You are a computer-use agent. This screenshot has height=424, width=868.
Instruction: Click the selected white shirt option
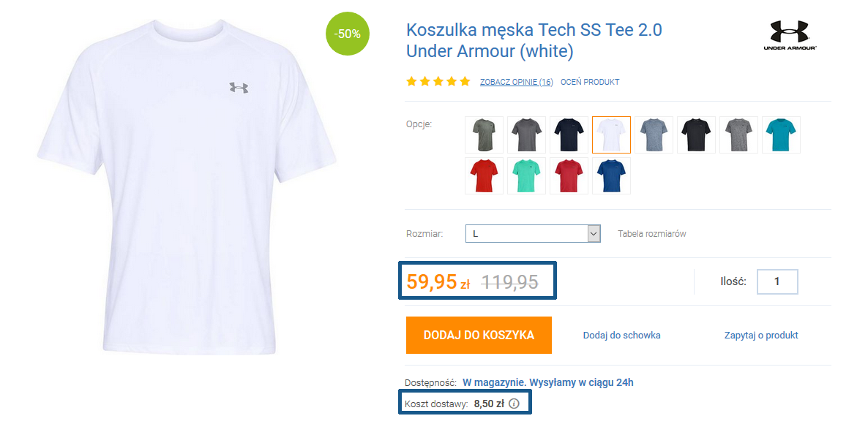tap(611, 135)
